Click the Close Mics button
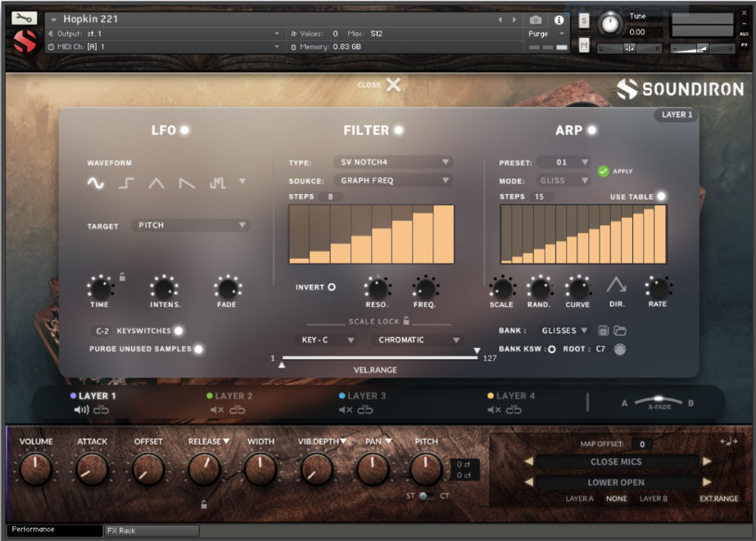 pyautogui.click(x=616, y=461)
